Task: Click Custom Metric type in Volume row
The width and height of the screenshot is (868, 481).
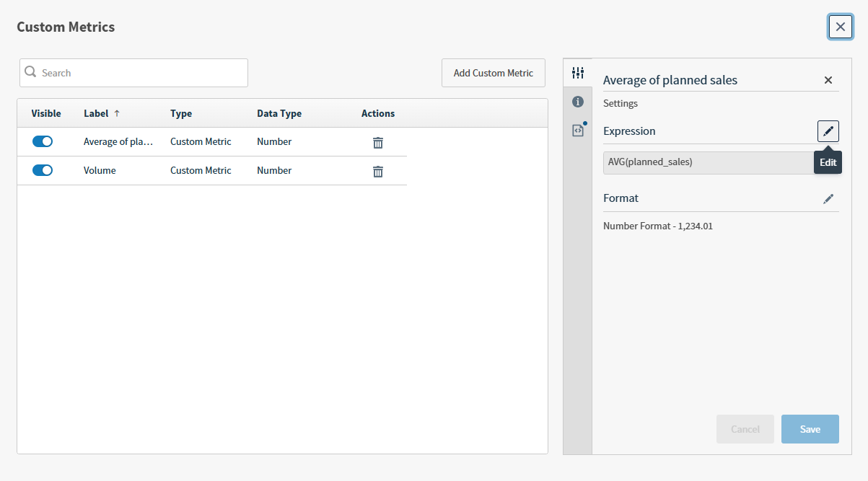Action: coord(201,170)
